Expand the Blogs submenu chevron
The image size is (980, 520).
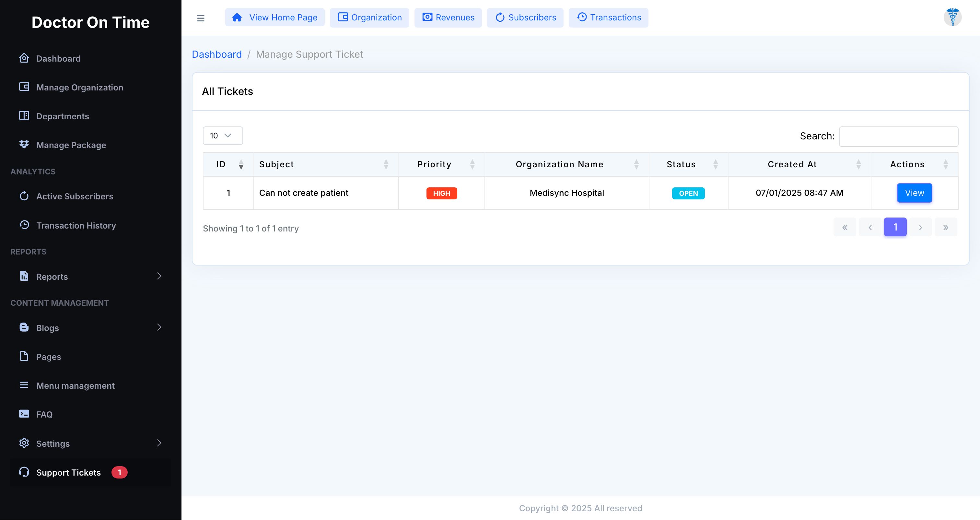[x=159, y=327]
